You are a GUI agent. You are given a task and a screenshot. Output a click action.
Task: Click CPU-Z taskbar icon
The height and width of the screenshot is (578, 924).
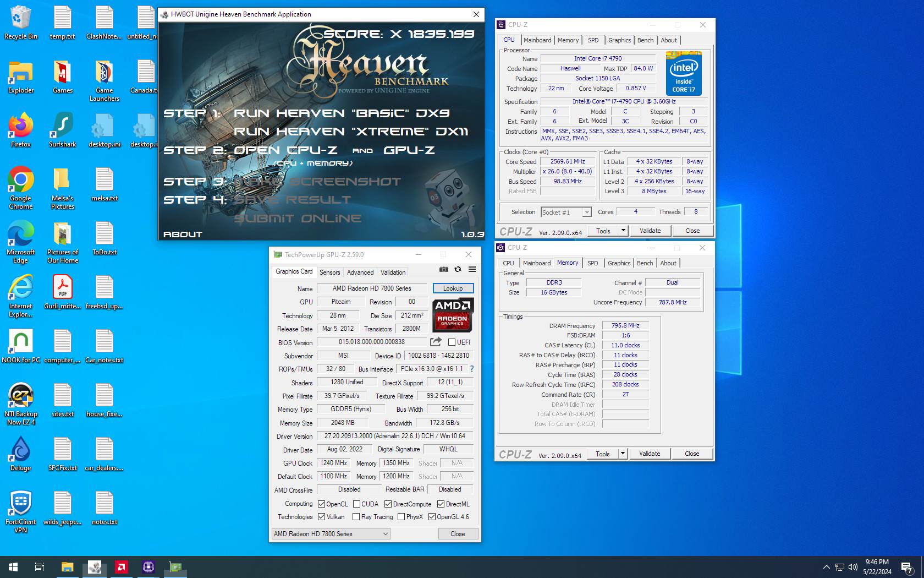point(148,566)
